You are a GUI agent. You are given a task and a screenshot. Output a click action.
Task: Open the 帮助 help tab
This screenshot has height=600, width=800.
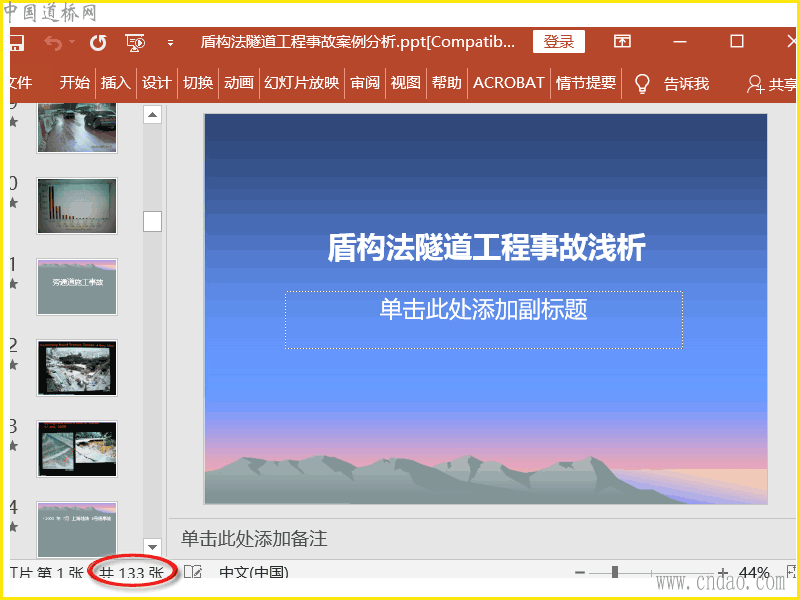[446, 82]
